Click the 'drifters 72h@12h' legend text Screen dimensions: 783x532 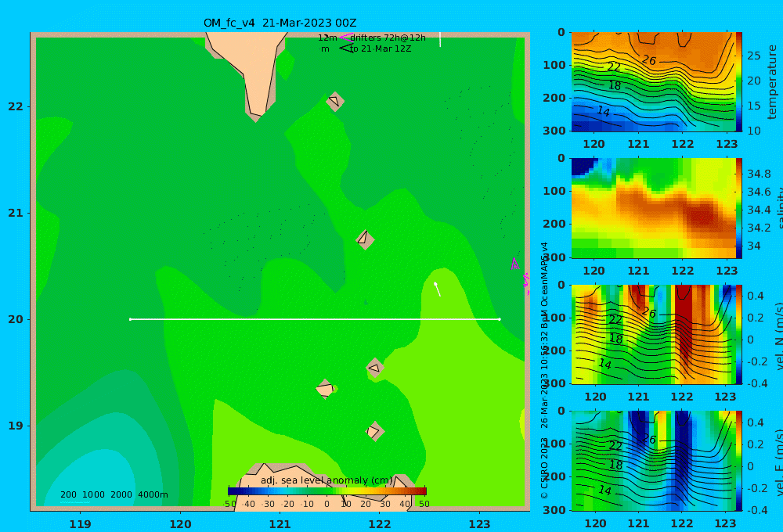[388, 38]
